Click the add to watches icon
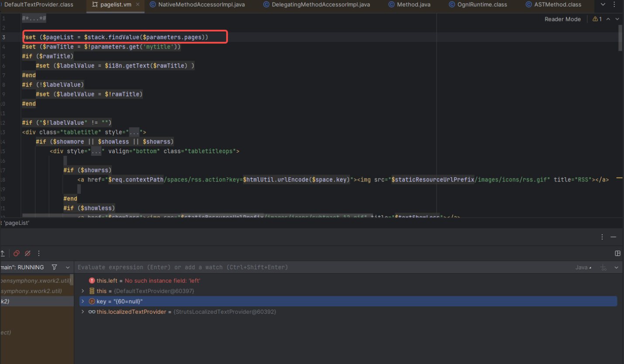The height and width of the screenshot is (364, 624). click(603, 267)
